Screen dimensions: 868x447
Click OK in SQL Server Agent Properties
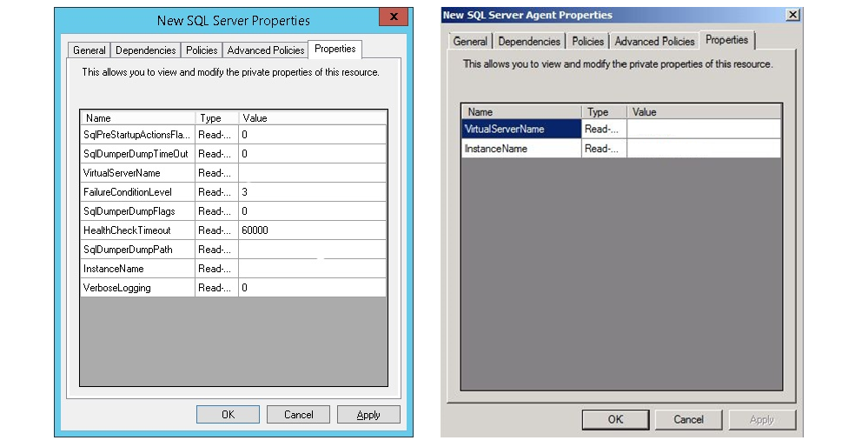coord(615,419)
